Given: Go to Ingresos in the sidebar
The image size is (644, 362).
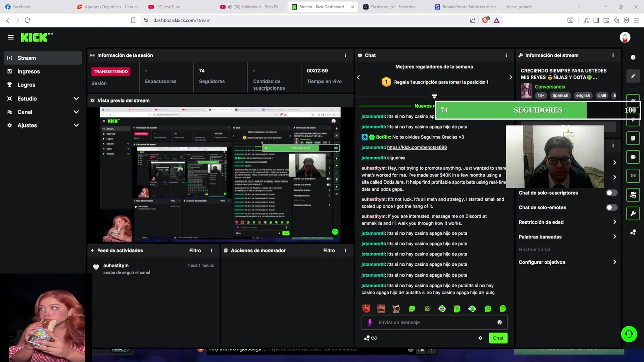Looking at the screenshot, I should (x=42, y=71).
